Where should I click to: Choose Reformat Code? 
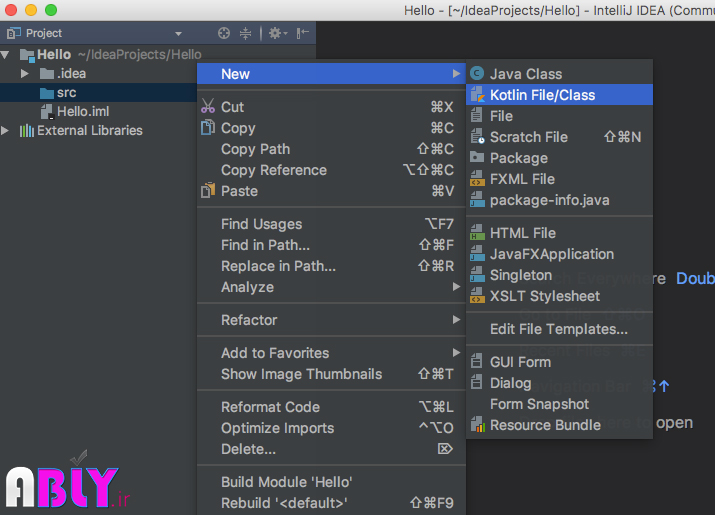coord(332,407)
